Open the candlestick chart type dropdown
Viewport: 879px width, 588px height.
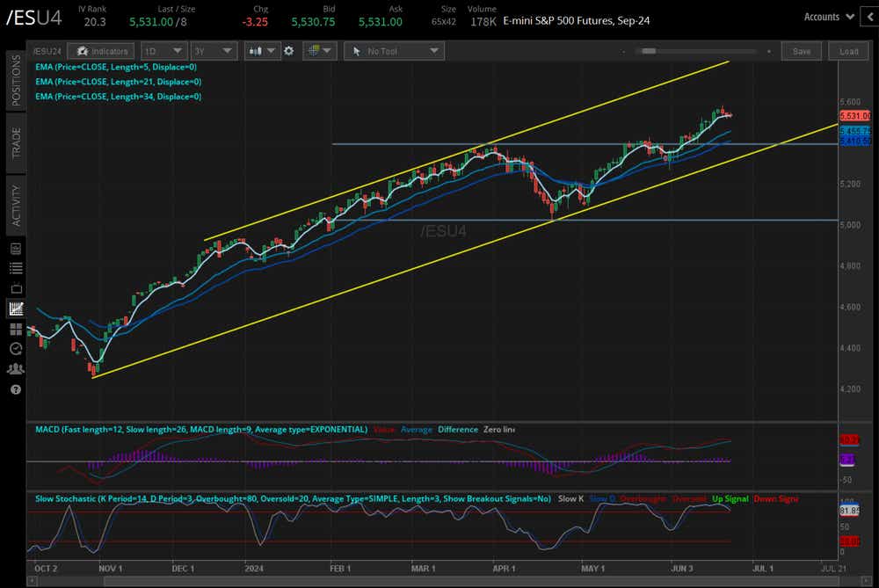coord(262,51)
